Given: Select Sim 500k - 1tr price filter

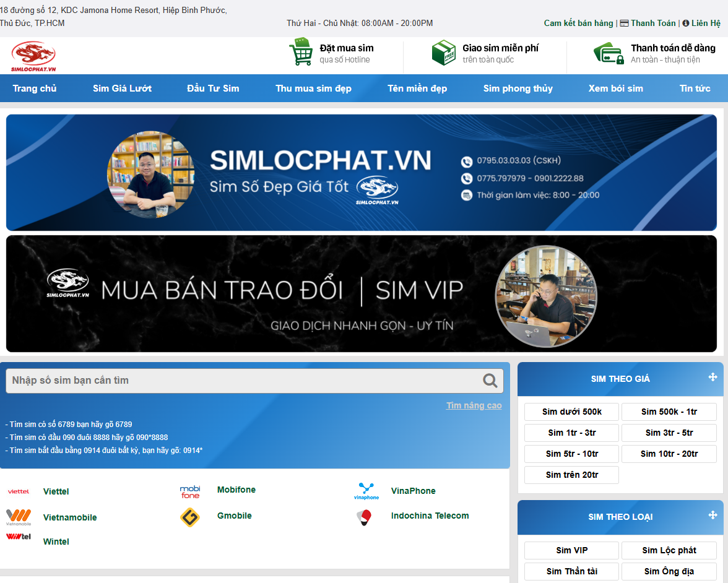Looking at the screenshot, I should pos(669,412).
